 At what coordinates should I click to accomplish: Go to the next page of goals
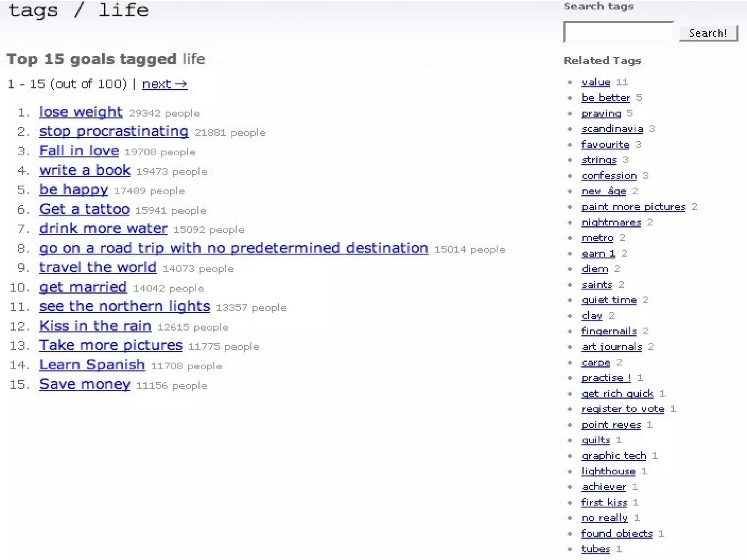tap(165, 84)
